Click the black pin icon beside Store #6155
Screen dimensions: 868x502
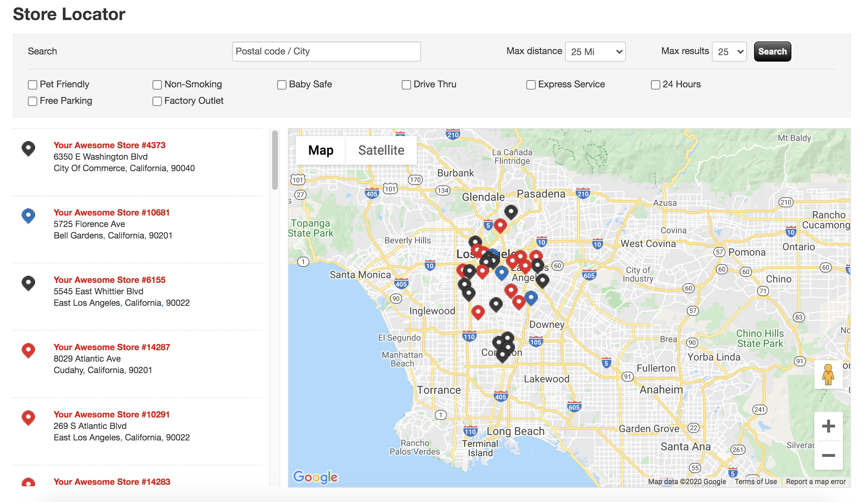tap(28, 283)
